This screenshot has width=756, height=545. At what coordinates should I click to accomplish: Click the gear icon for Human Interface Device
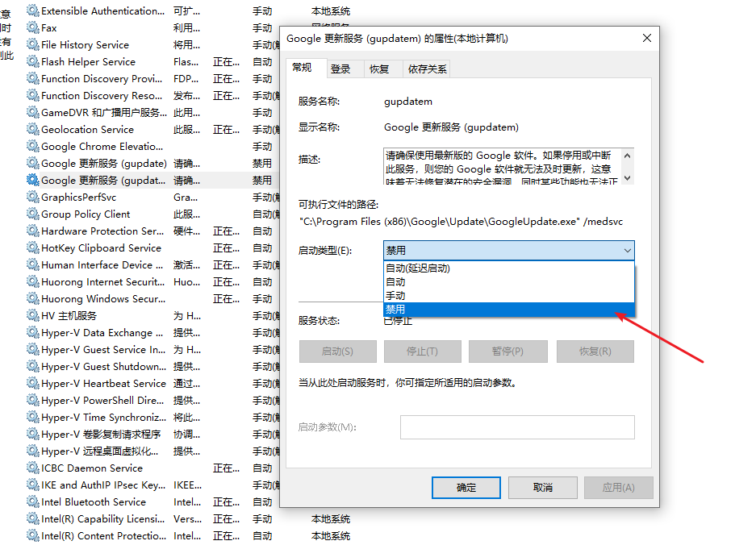click(33, 265)
